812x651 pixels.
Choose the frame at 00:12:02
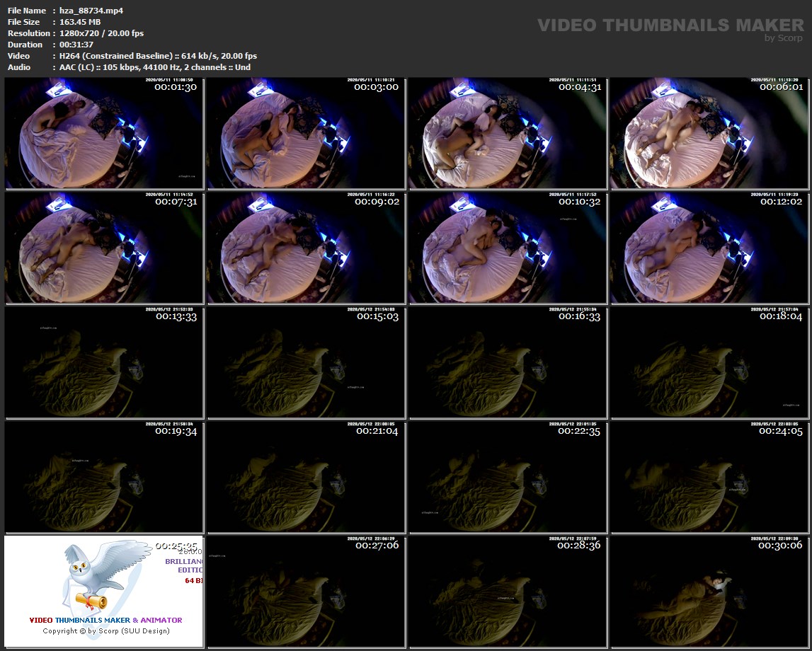coord(710,248)
